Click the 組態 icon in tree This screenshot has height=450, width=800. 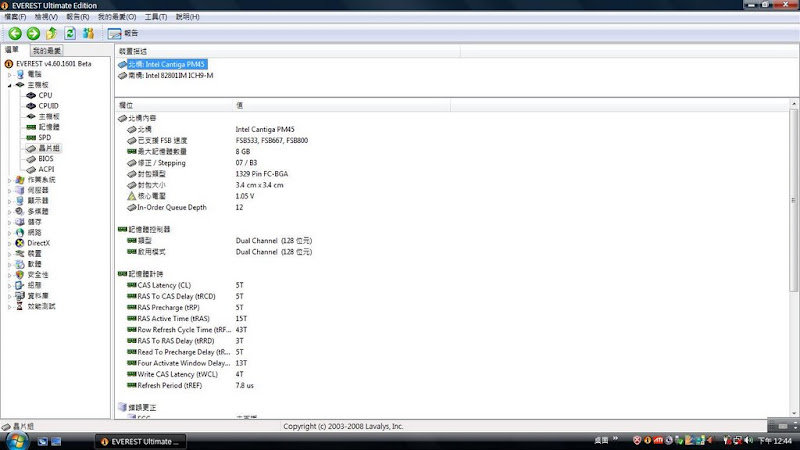pyautogui.click(x=20, y=285)
